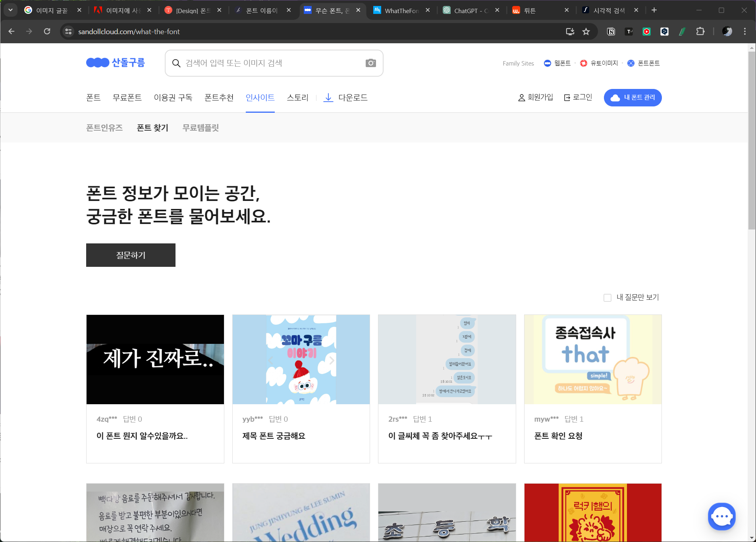The width and height of the screenshot is (756, 542).
Task: Open the 폰트 menu
Action: pyautogui.click(x=93, y=98)
